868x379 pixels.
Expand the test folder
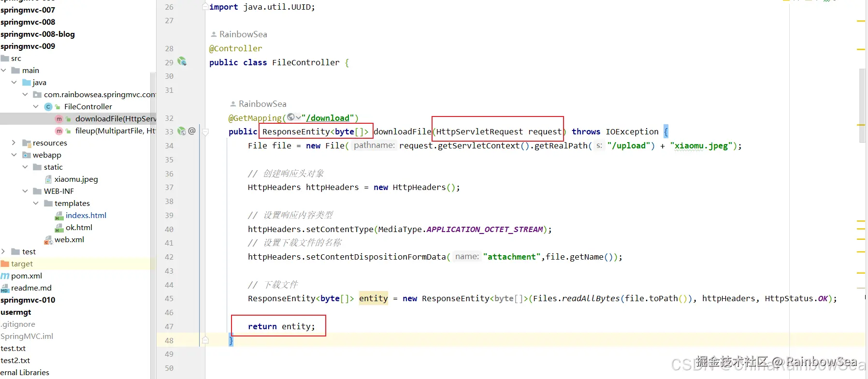coord(3,251)
